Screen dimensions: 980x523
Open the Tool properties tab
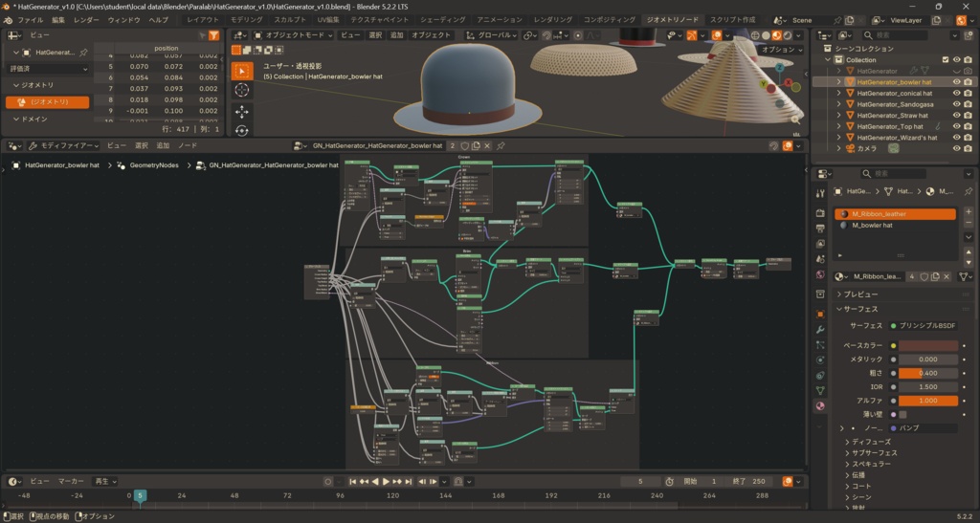pyautogui.click(x=820, y=194)
